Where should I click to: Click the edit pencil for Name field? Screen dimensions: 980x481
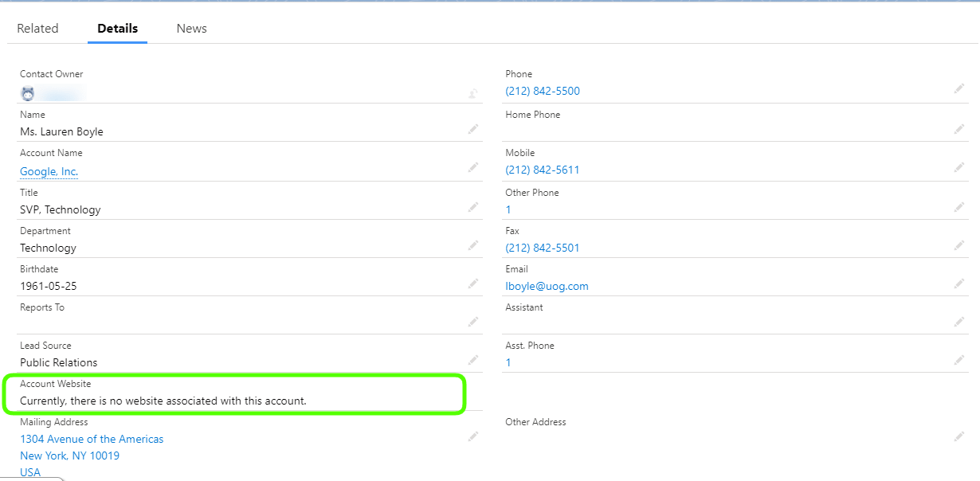[x=473, y=129]
